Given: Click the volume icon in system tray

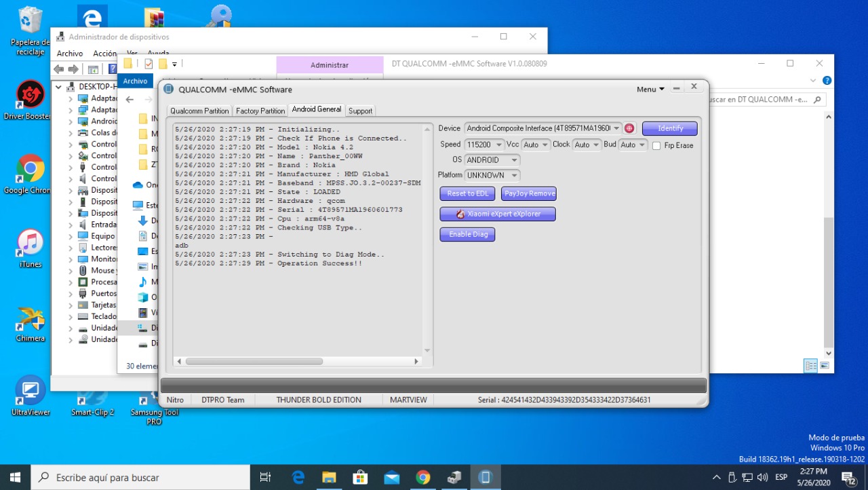Looking at the screenshot, I should [762, 477].
